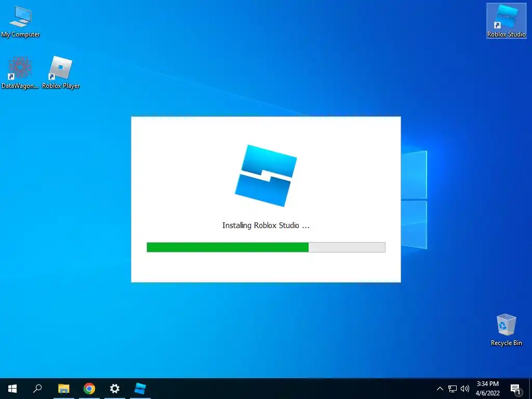Switch to Roblox Studio taskbar item
Image resolution: width=532 pixels, height=399 pixels.
tap(140, 389)
